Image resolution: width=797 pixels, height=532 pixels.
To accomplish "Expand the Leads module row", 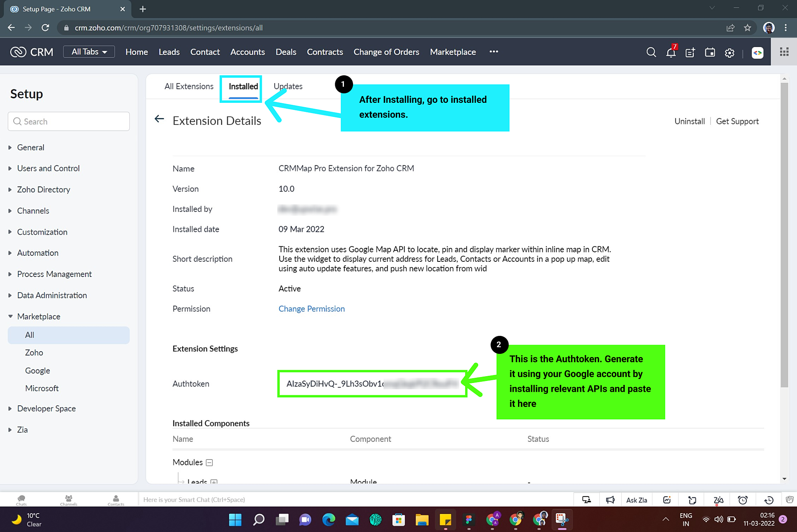I will coord(214,481).
